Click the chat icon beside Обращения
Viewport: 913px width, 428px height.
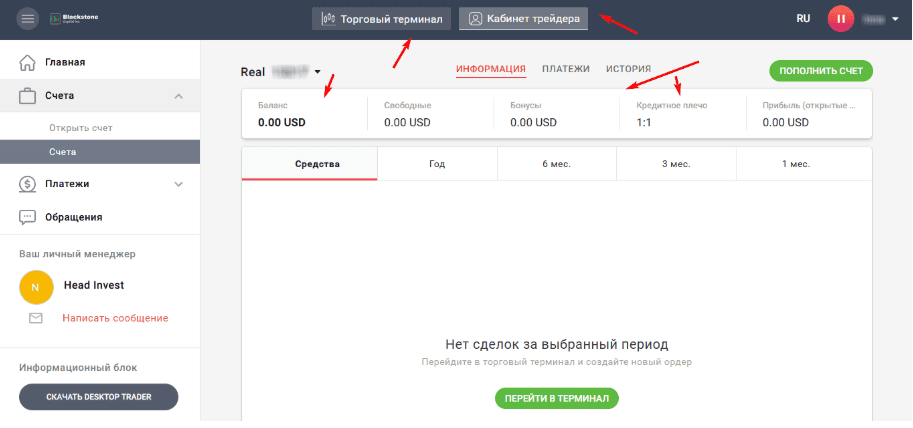tap(27, 217)
